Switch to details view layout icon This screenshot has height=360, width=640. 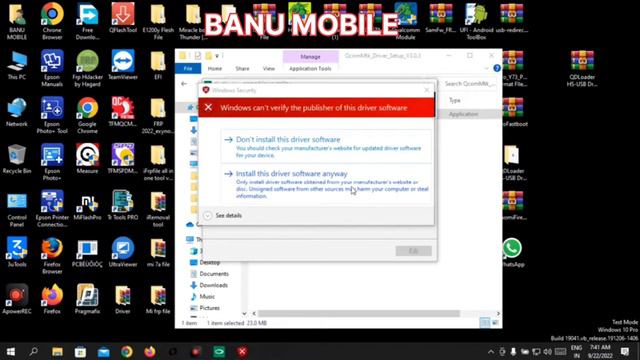tap(484, 323)
